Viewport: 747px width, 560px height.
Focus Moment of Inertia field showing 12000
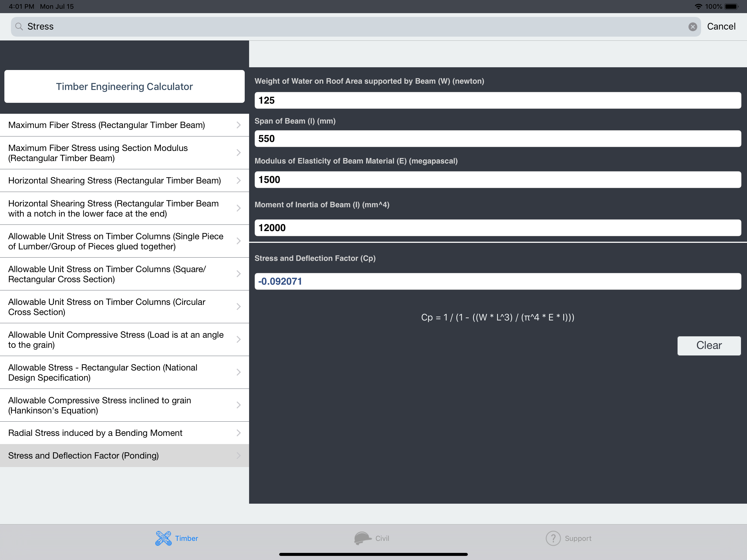[497, 228]
